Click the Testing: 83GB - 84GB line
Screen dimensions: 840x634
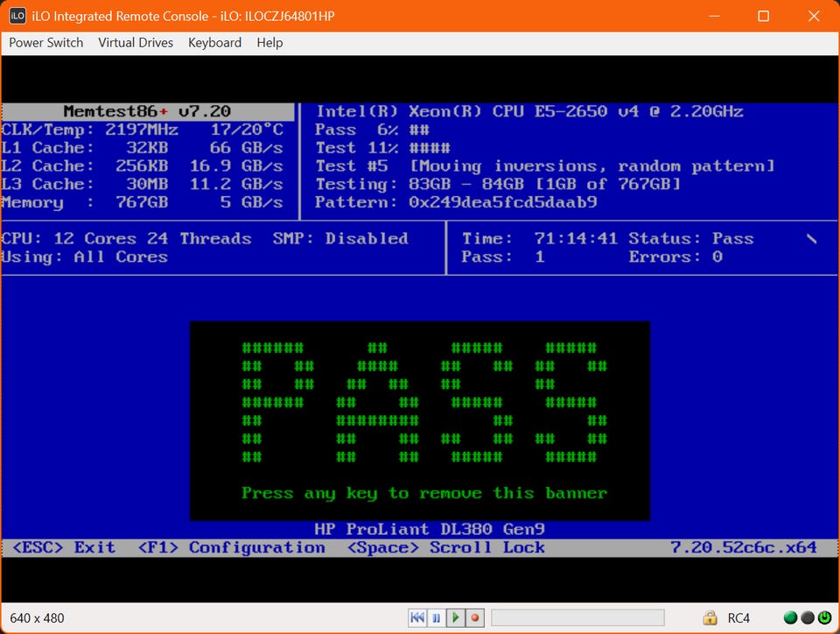point(498,185)
